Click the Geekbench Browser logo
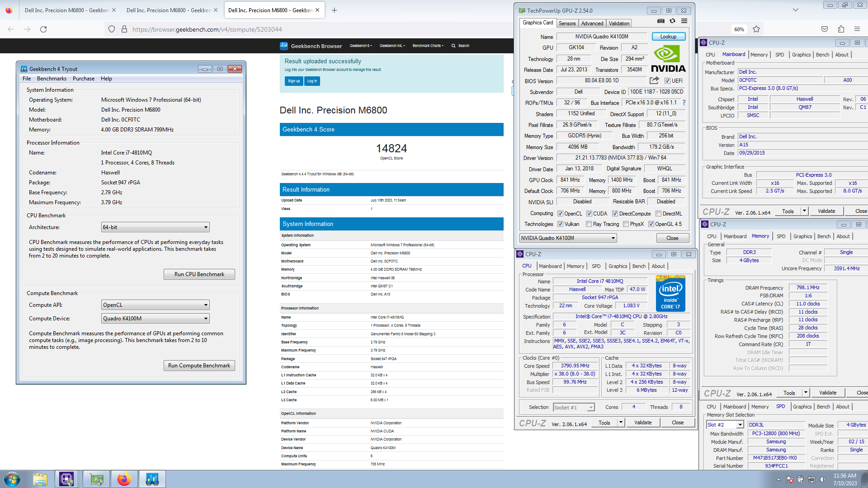 click(311, 46)
